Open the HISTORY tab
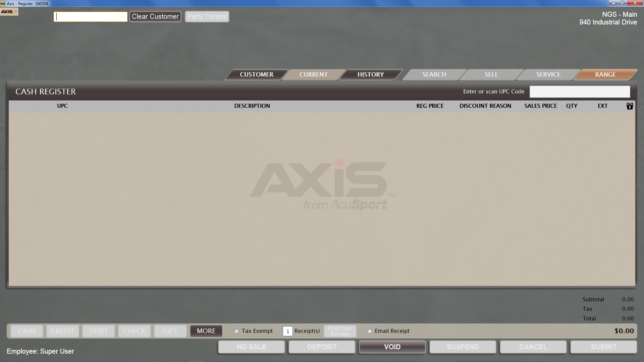The width and height of the screenshot is (644, 362). tap(371, 74)
